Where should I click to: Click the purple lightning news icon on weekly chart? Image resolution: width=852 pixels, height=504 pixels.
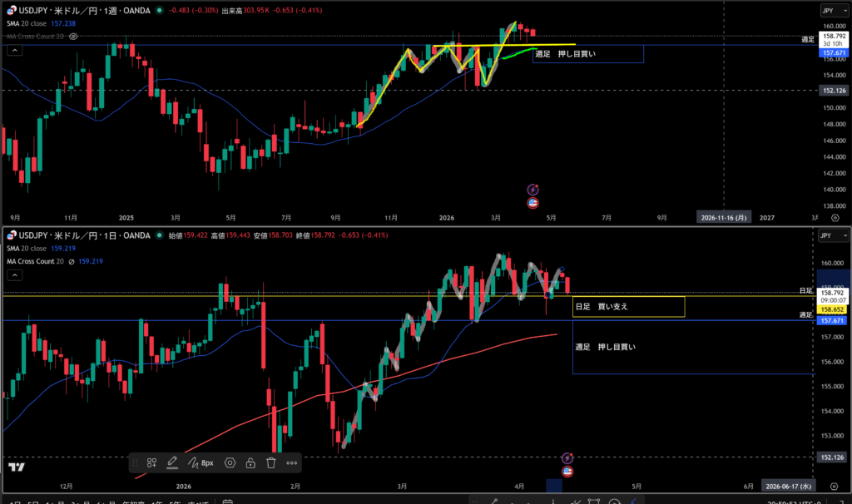(533, 189)
